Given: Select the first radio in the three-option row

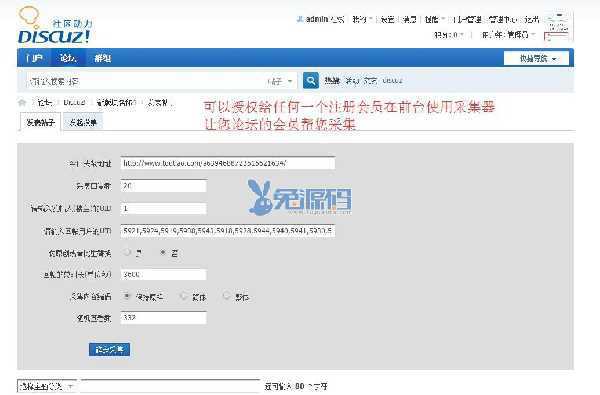Looking at the screenshot, I should point(127,296).
